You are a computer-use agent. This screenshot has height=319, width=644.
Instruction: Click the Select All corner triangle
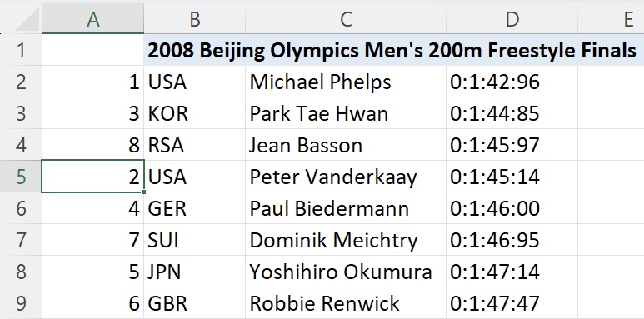28,21
